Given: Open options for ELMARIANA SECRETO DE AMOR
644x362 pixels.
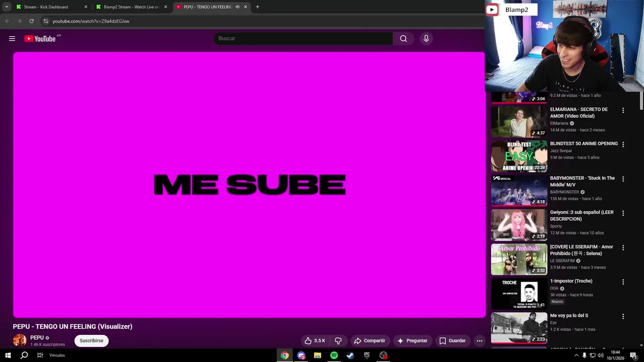Looking at the screenshot, I should point(623,110).
